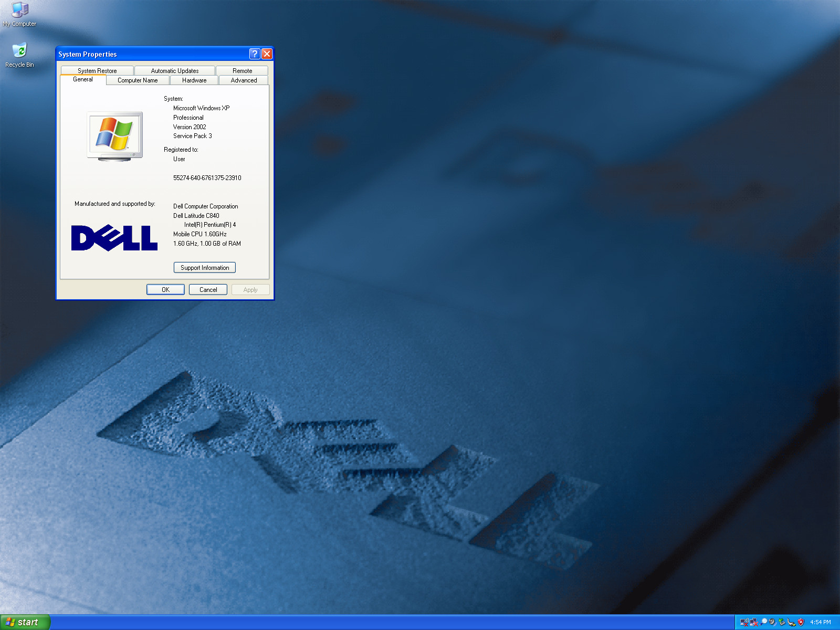The image size is (840, 630).
Task: Open the Remote tab
Action: 242,70
